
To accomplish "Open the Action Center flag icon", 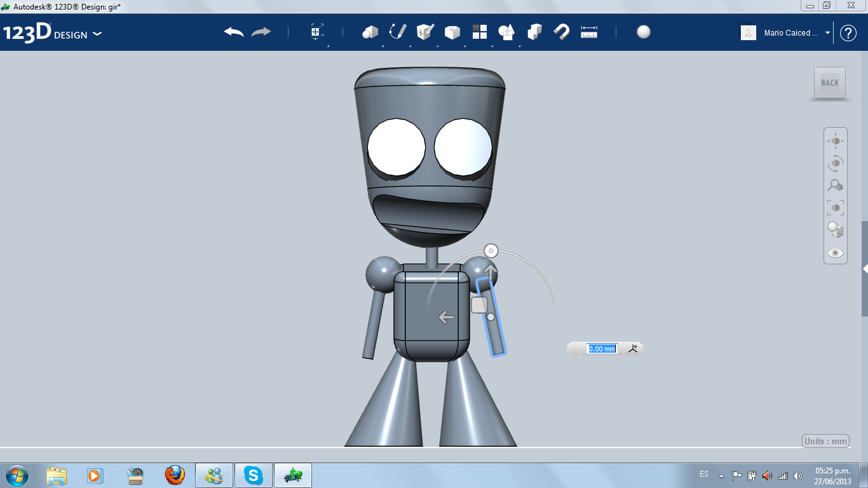I will pyautogui.click(x=737, y=475).
